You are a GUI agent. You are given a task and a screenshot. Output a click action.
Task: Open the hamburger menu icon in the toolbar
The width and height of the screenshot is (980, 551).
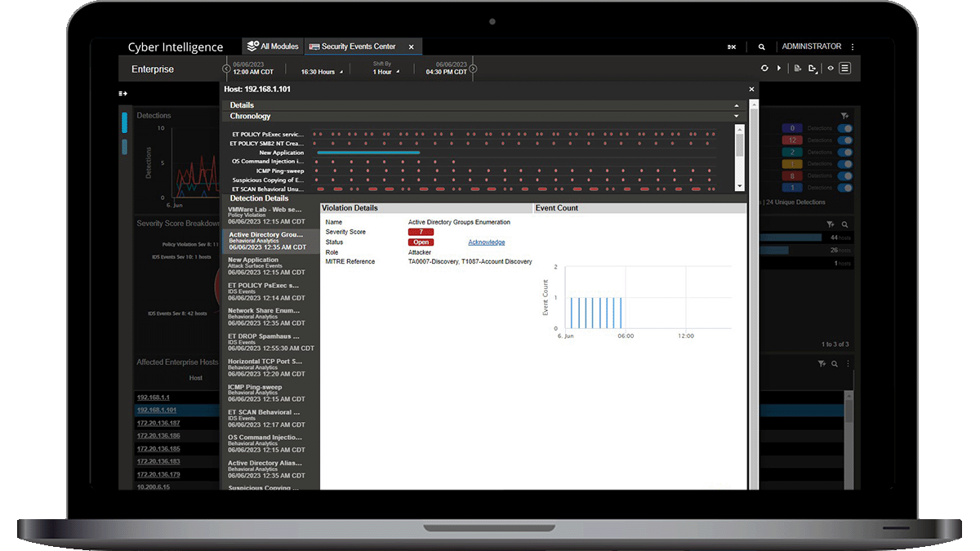845,69
